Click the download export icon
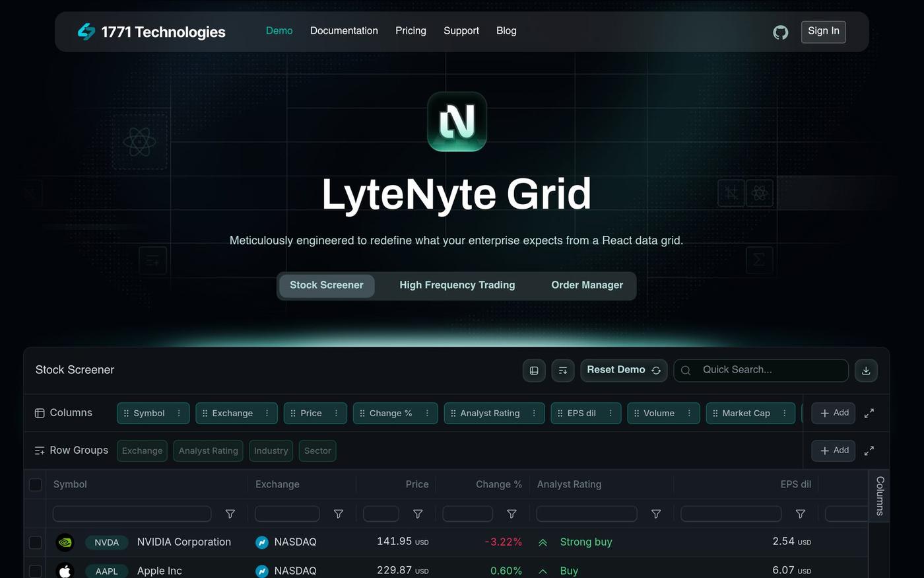 coord(866,371)
